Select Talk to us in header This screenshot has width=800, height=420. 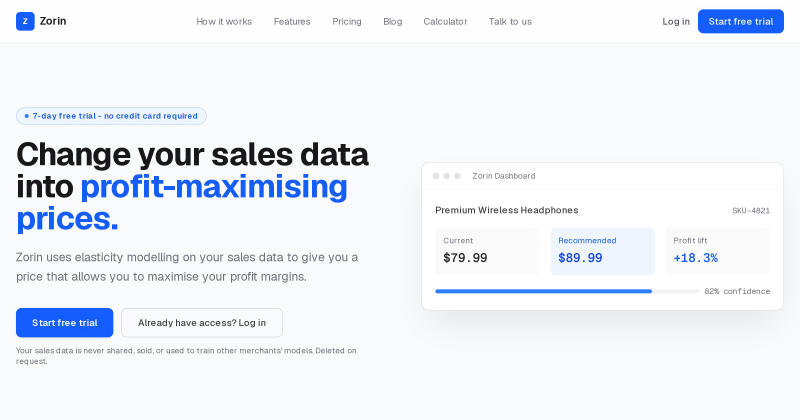(510, 21)
